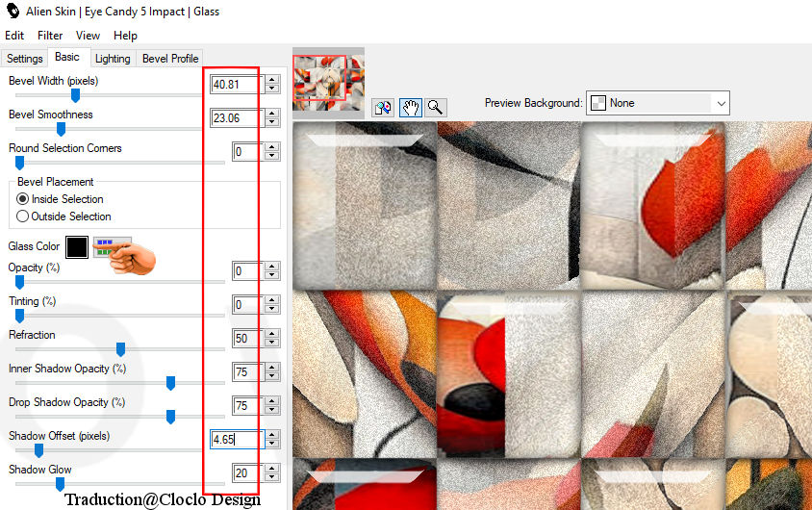Click the Inner Shadow Opacity slider handle
812x510 pixels.
point(170,383)
